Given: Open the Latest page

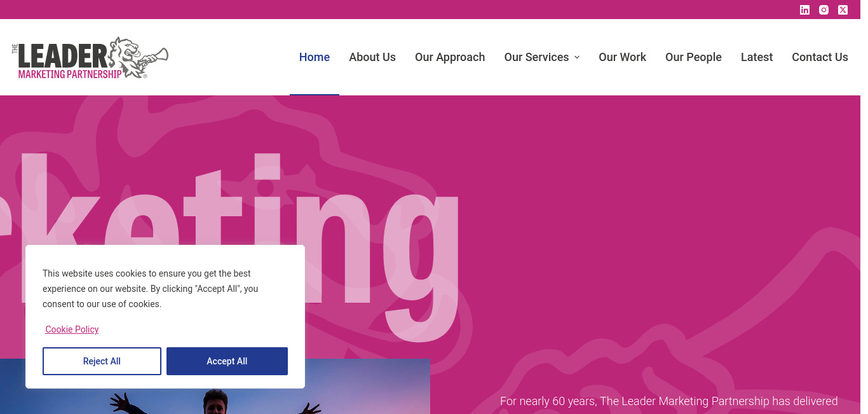Looking at the screenshot, I should [x=757, y=57].
